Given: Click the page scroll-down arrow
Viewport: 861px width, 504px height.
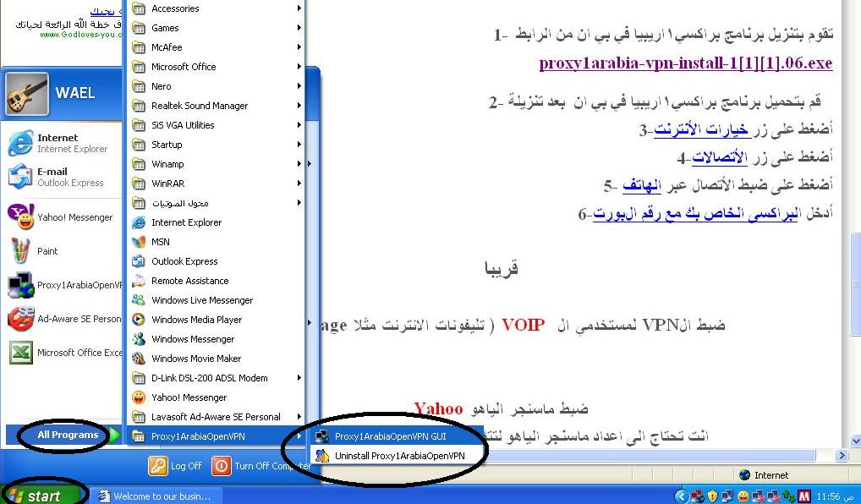Looking at the screenshot, I should (856, 441).
